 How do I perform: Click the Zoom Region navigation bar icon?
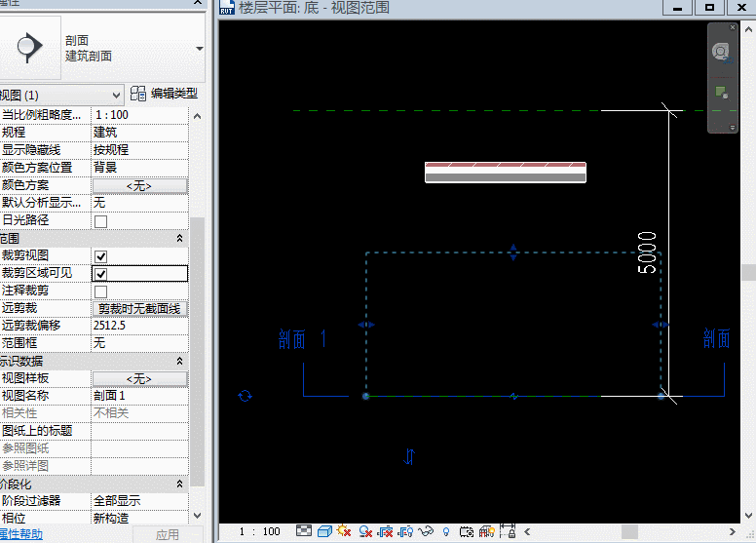click(722, 93)
